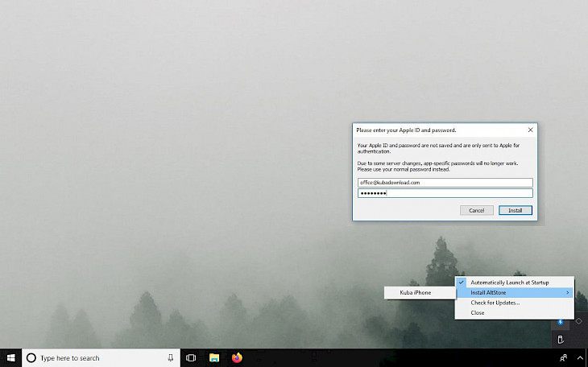This screenshot has width=588, height=367.
Task: Focus the Apple ID email field
Action: pos(445,183)
